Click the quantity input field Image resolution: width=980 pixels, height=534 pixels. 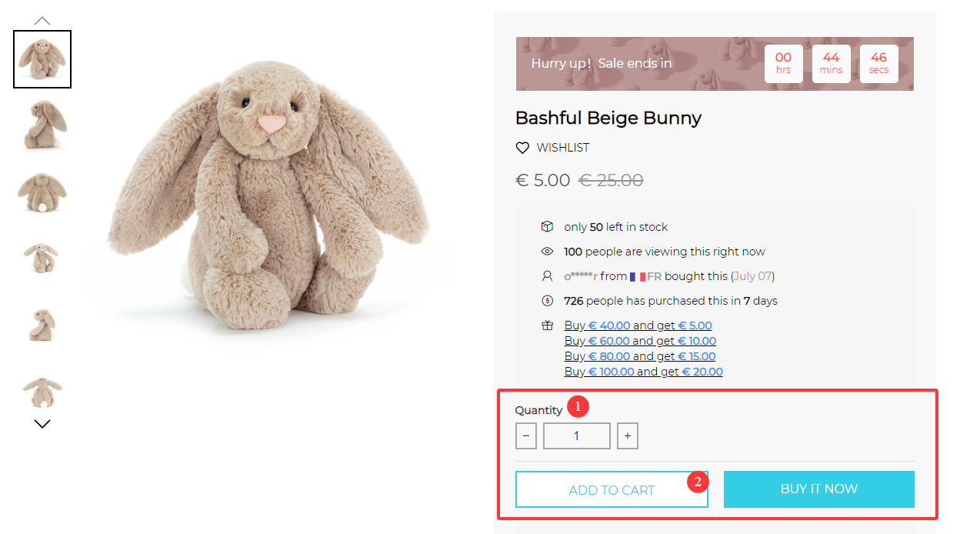577,436
